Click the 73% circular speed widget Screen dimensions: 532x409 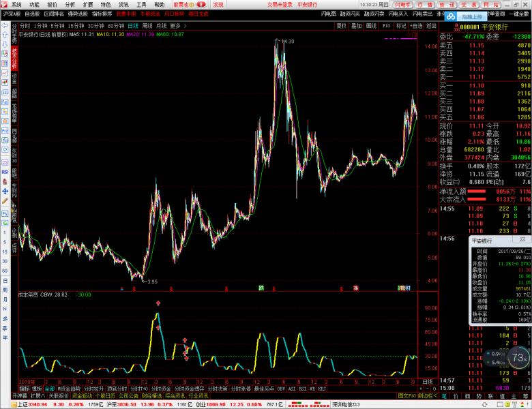click(x=519, y=357)
